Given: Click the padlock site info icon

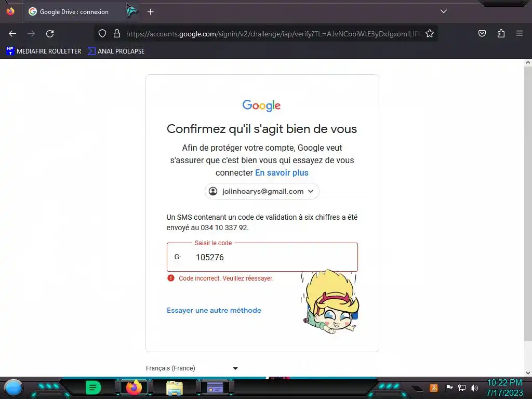Looking at the screenshot, I should 117,33.
